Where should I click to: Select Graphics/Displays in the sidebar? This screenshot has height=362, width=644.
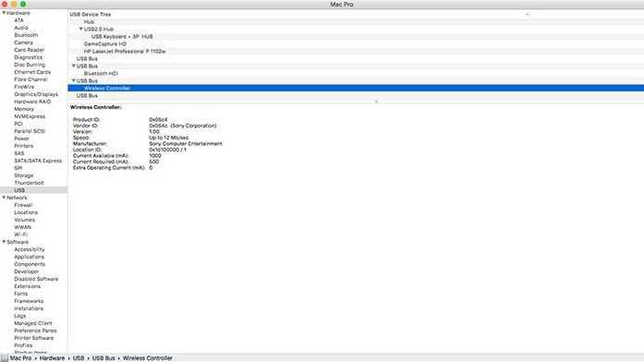pos(36,94)
